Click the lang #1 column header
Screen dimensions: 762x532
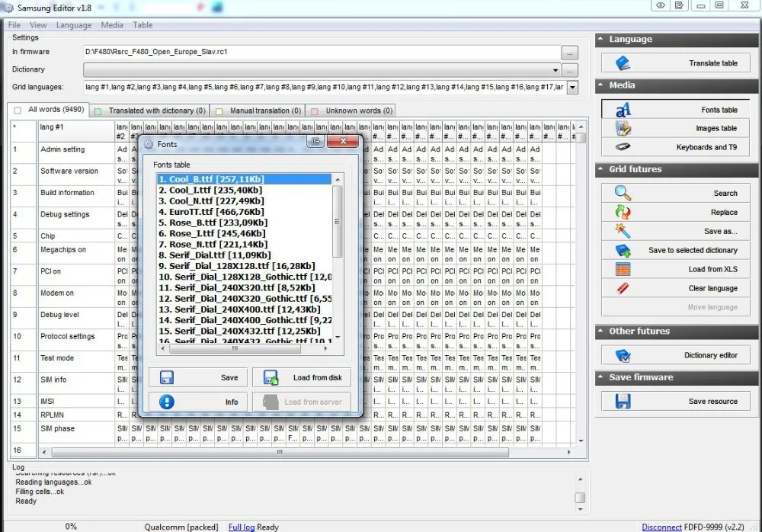pyautogui.click(x=75, y=131)
